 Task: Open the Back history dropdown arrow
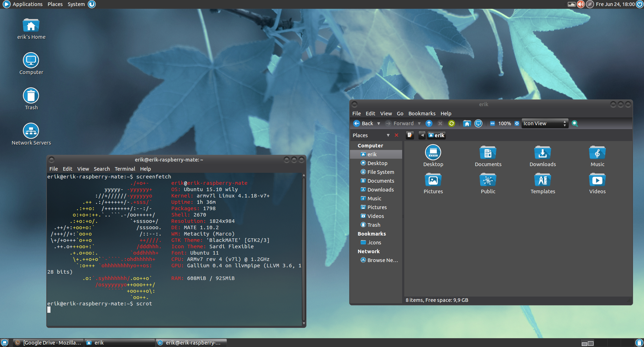[x=379, y=123]
